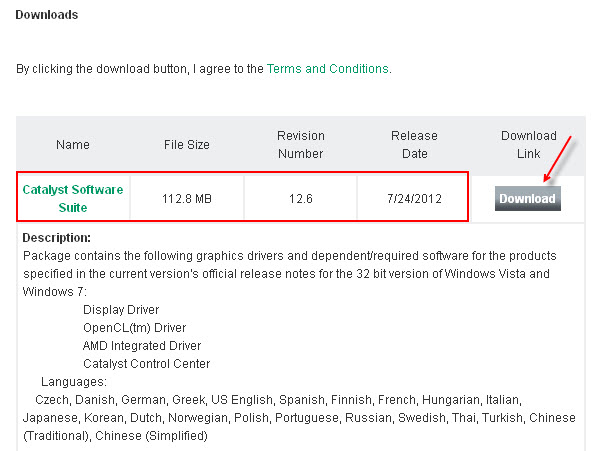Click the 7/24/2012 release date cell
601x451 pixels.
coord(414,198)
